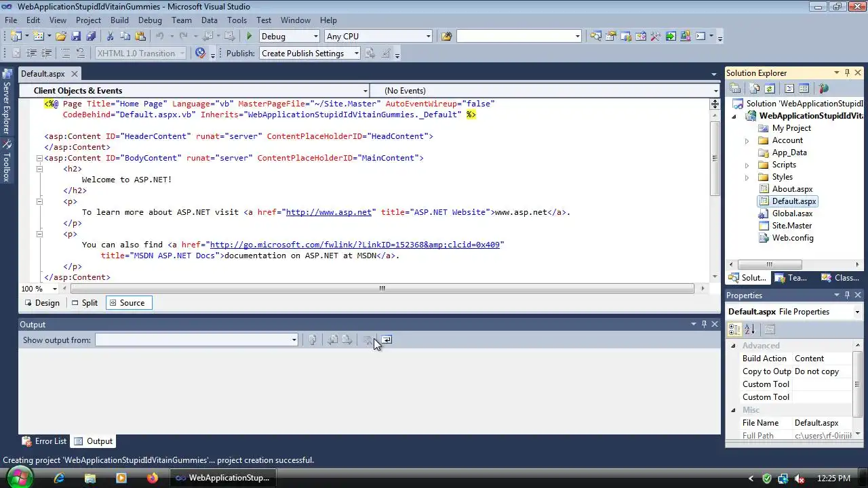Open the Toolbox wrench toolbar icon
Viewport: 868px width, 488px height.
(656, 36)
